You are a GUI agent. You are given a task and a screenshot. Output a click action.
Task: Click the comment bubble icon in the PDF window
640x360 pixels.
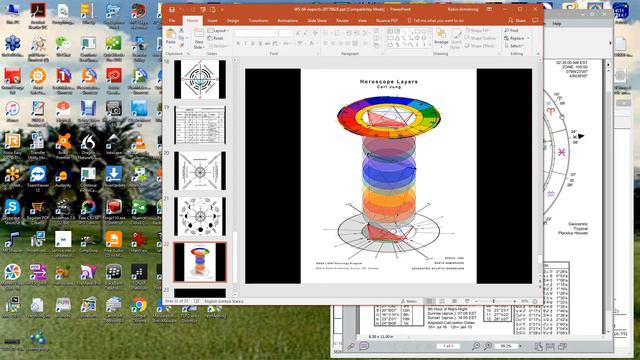tap(364, 346)
